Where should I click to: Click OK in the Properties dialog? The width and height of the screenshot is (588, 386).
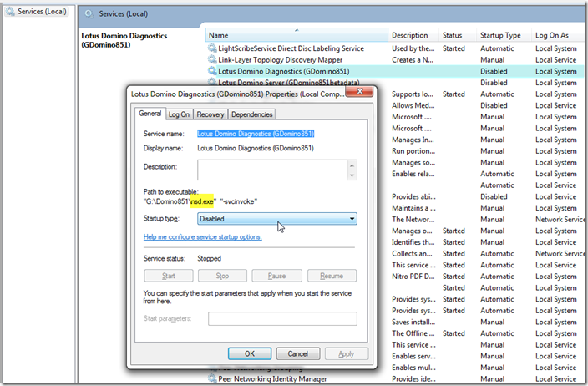tap(250, 353)
